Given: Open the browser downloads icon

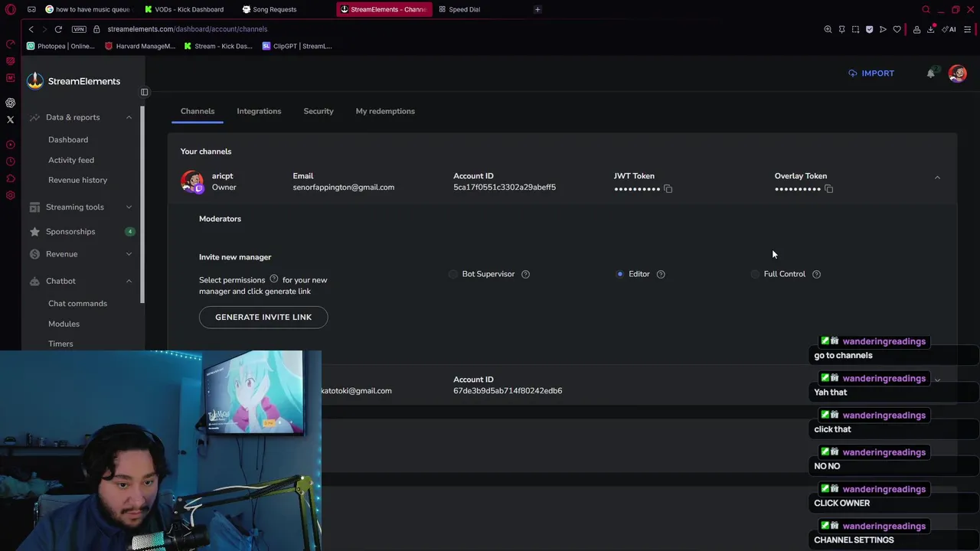Looking at the screenshot, I should point(930,29).
